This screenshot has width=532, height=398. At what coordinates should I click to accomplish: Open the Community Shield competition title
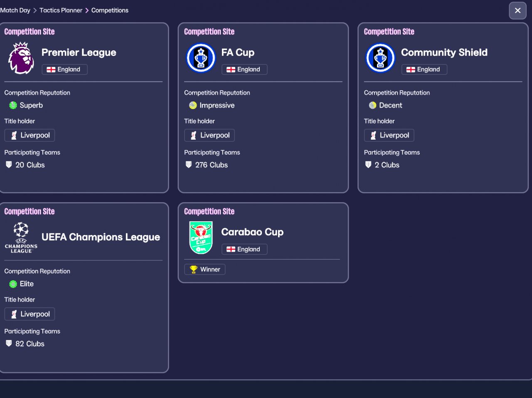[444, 52]
